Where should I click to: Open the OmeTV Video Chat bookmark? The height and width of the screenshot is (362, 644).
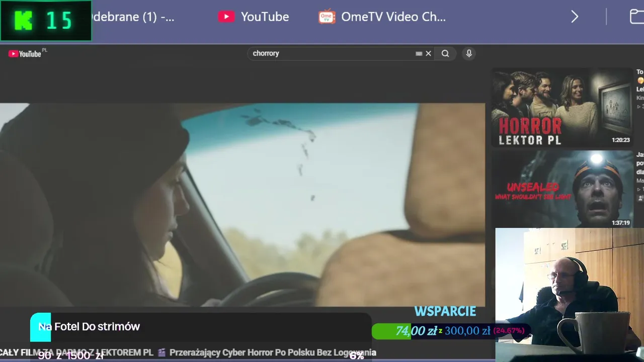click(382, 17)
